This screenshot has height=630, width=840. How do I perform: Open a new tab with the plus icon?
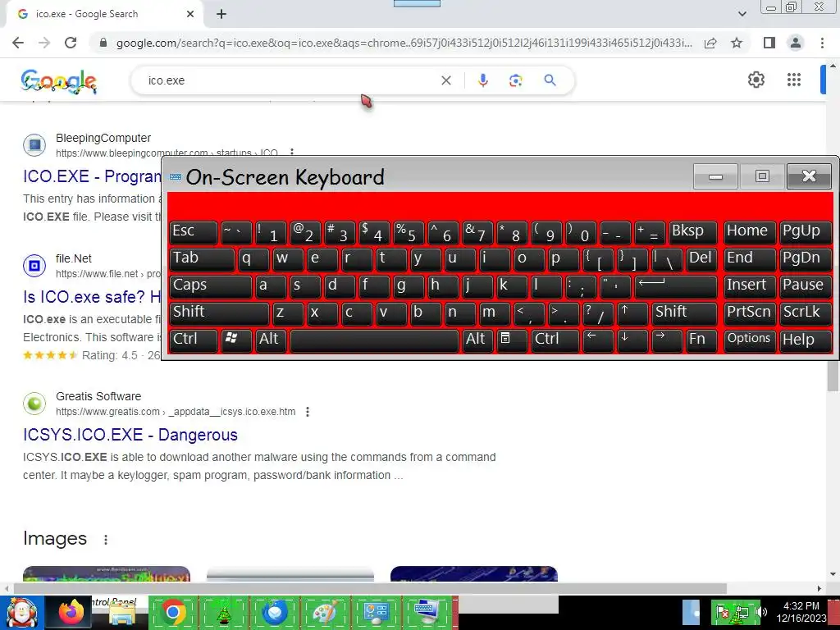pyautogui.click(x=221, y=14)
